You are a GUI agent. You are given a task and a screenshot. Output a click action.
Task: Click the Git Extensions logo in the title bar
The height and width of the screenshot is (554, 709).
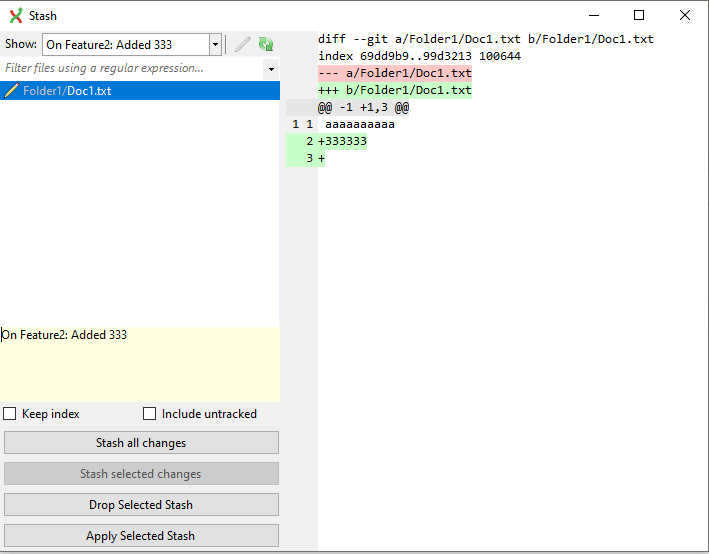click(16, 15)
